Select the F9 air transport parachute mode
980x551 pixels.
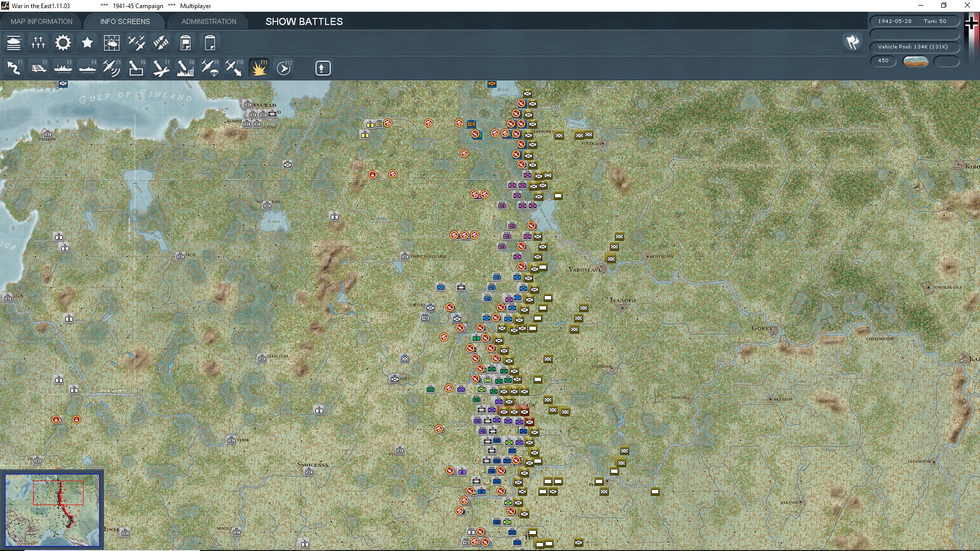(210, 68)
